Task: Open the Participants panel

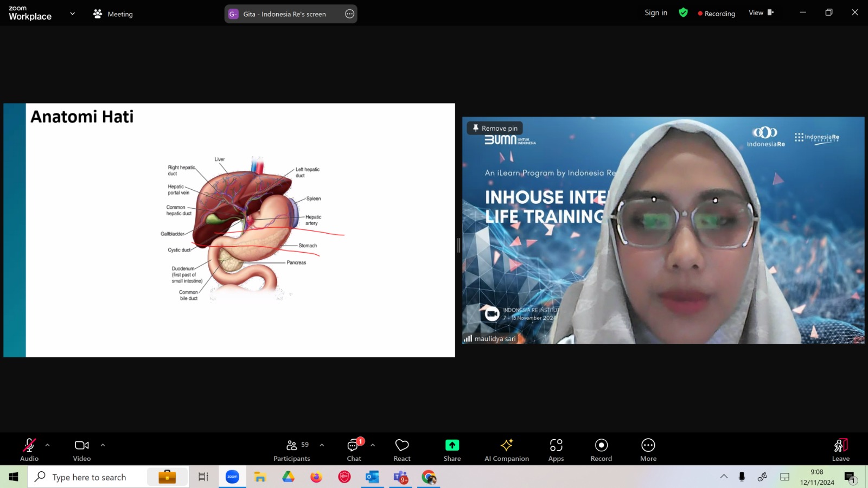Action: pos(292,450)
